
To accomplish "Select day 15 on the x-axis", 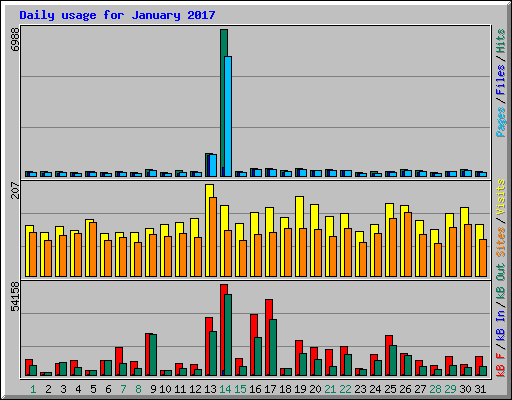I will tap(240, 389).
